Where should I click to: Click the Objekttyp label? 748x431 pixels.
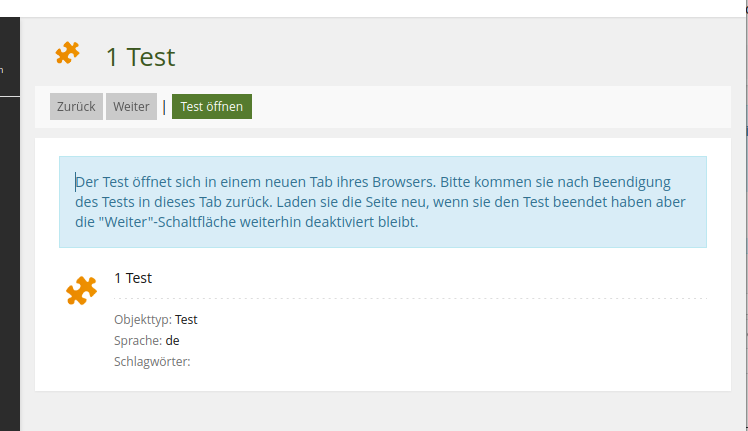[142, 320]
